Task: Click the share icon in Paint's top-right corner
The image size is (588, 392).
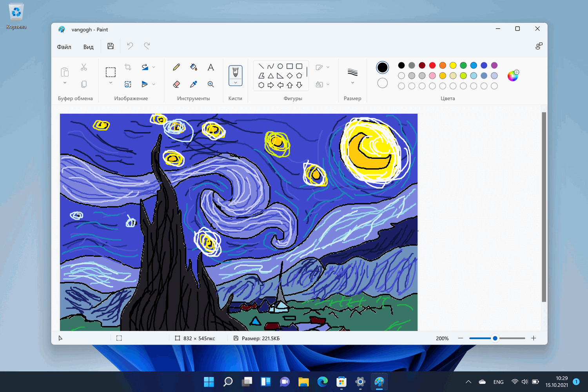Action: [539, 46]
